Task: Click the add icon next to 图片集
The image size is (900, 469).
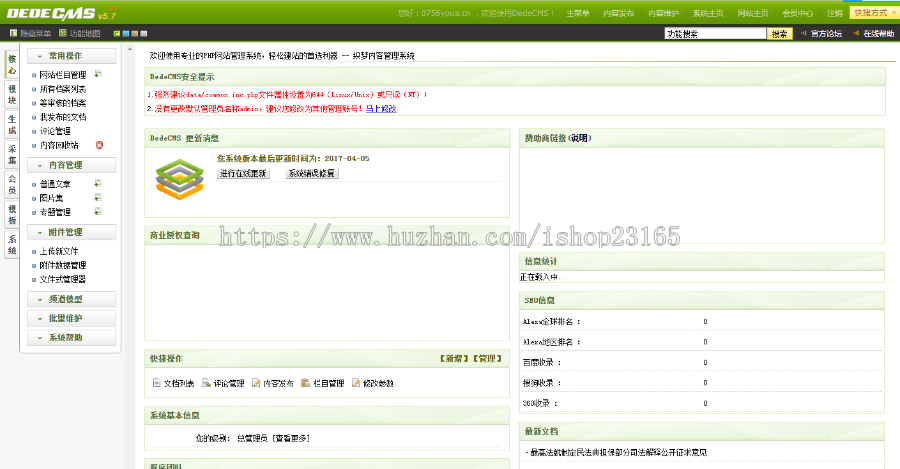Action: tap(98, 197)
